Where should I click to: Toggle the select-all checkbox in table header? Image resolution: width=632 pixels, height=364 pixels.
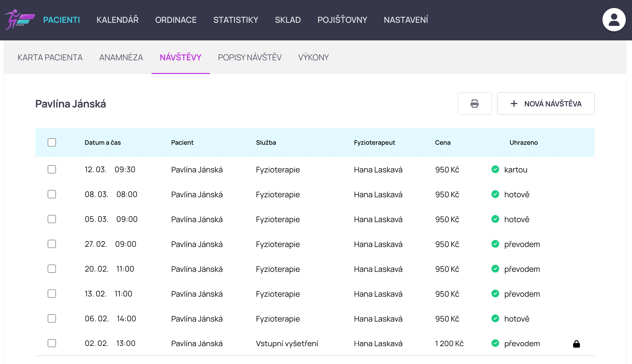pyautogui.click(x=52, y=142)
